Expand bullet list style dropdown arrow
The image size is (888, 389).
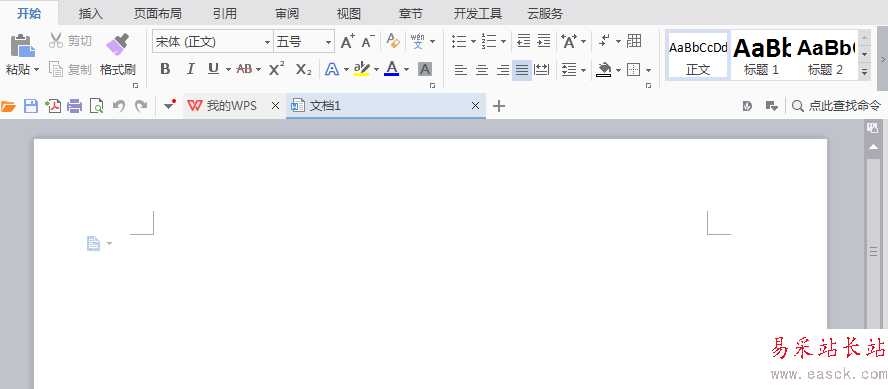(473, 41)
